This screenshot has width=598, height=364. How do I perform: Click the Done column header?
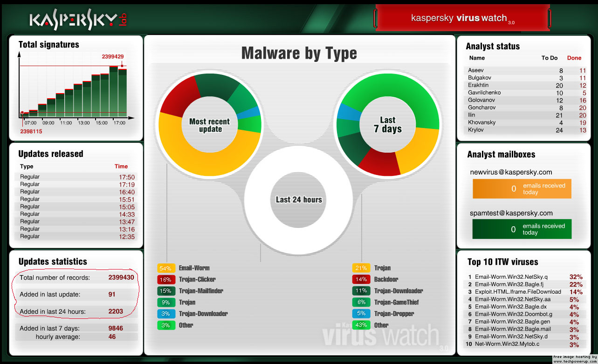[574, 58]
